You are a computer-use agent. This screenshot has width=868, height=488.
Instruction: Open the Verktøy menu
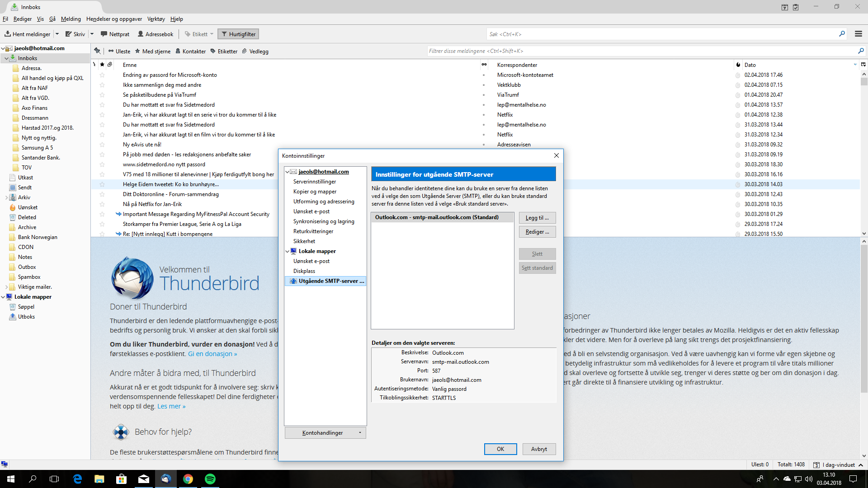point(156,19)
